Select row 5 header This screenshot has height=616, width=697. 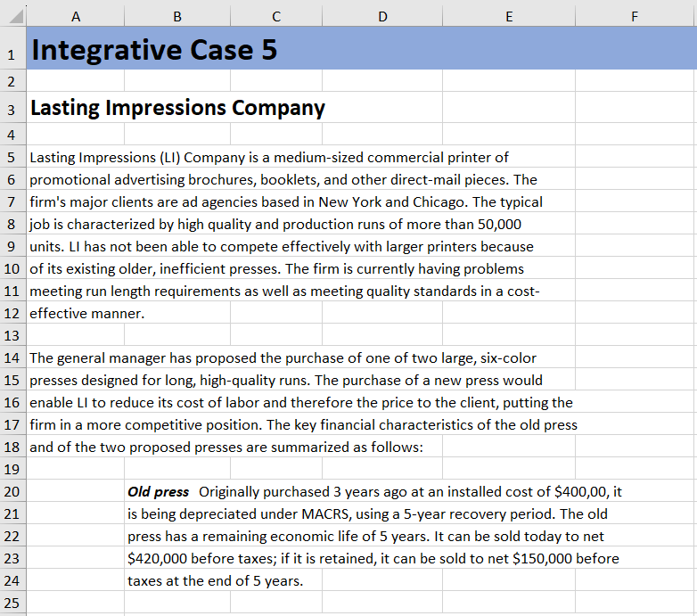tap(12, 156)
